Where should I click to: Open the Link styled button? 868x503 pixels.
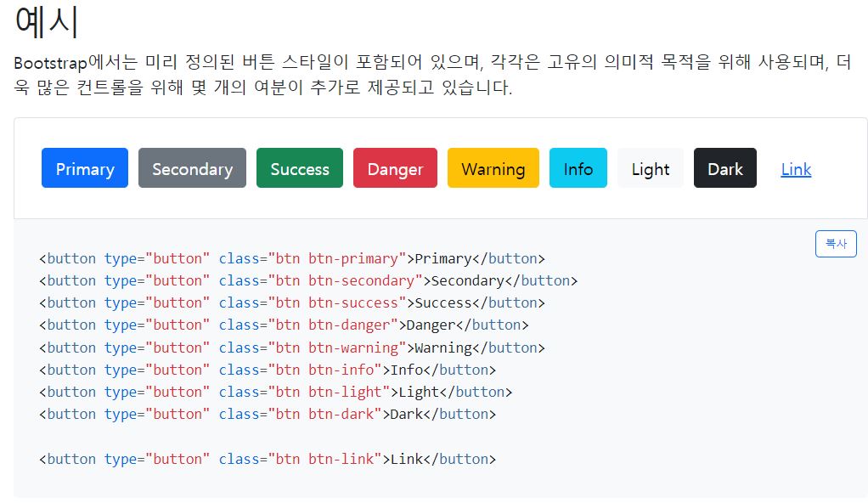(x=796, y=169)
